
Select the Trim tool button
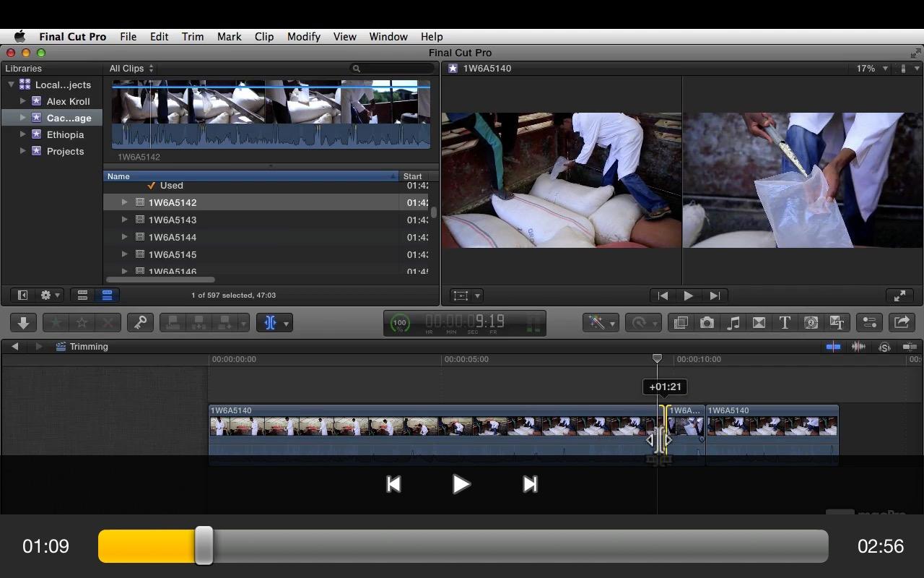(270, 323)
